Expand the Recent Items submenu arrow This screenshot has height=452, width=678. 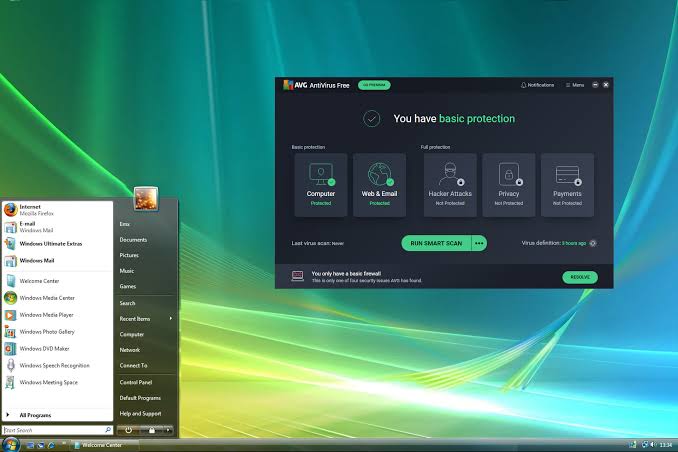171,318
